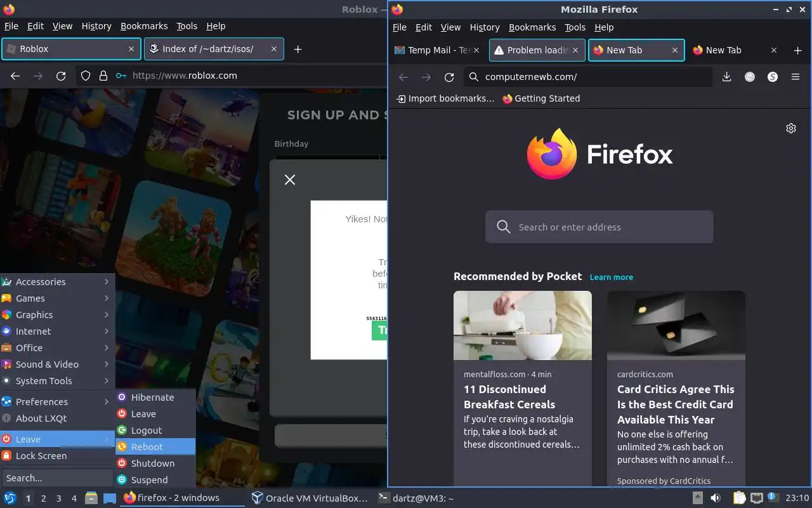The image size is (812, 508).
Task: Click the reload button in the Roblox window
Action: coord(61,76)
